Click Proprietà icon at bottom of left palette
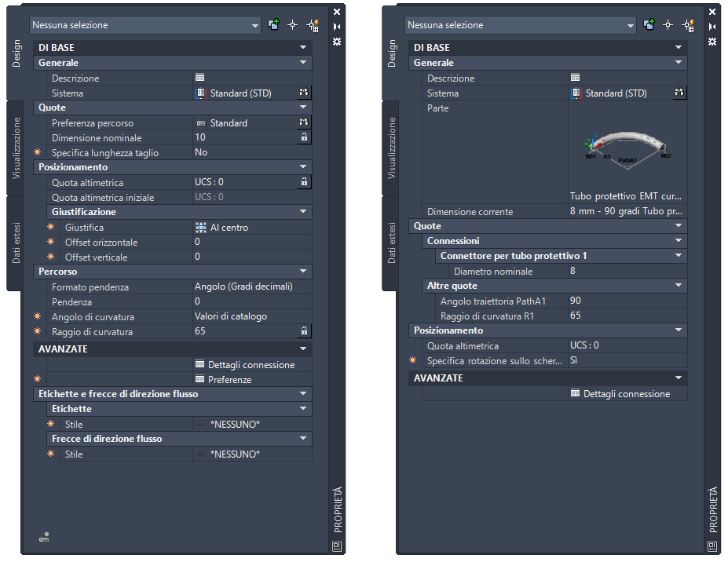 point(337,546)
